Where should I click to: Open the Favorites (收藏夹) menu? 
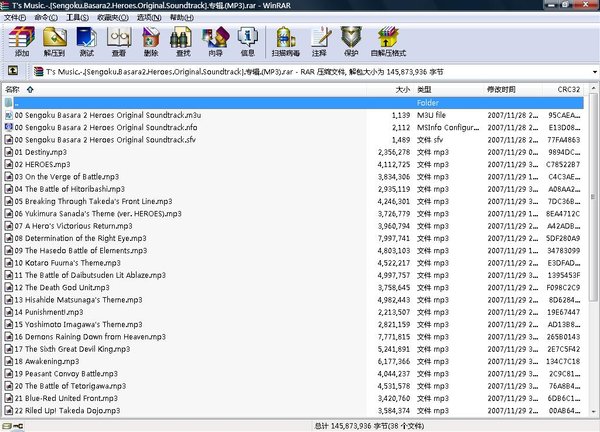(113, 18)
